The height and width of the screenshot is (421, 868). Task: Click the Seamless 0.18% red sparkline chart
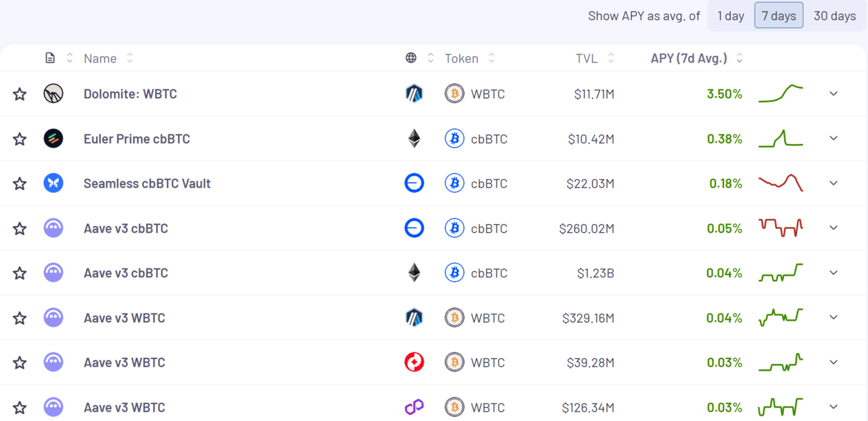pos(781,183)
